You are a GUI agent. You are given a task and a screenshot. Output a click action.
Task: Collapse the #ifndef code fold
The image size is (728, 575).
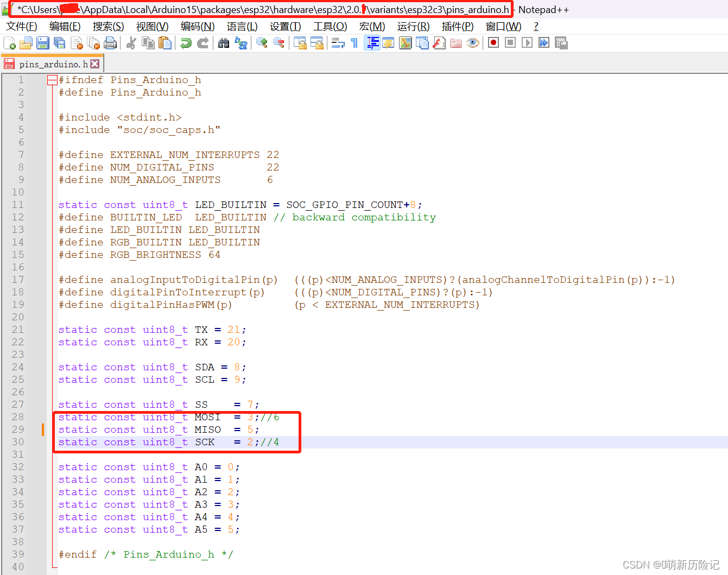click(52, 80)
